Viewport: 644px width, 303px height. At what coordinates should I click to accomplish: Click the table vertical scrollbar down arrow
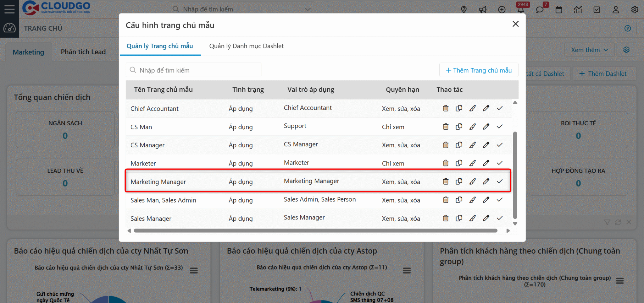coord(515,224)
